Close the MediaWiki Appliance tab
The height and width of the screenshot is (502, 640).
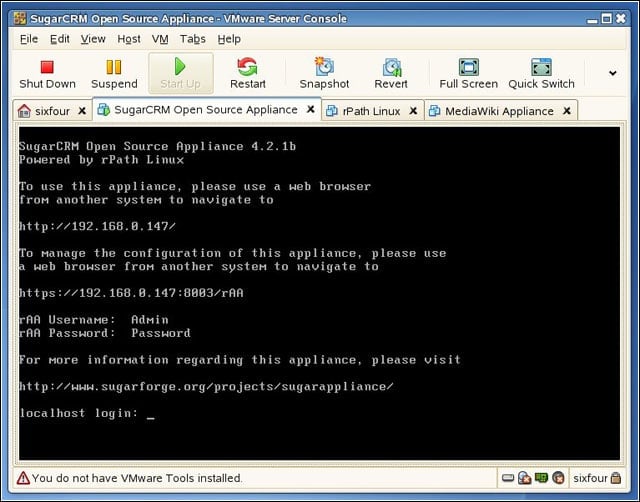tap(567, 111)
